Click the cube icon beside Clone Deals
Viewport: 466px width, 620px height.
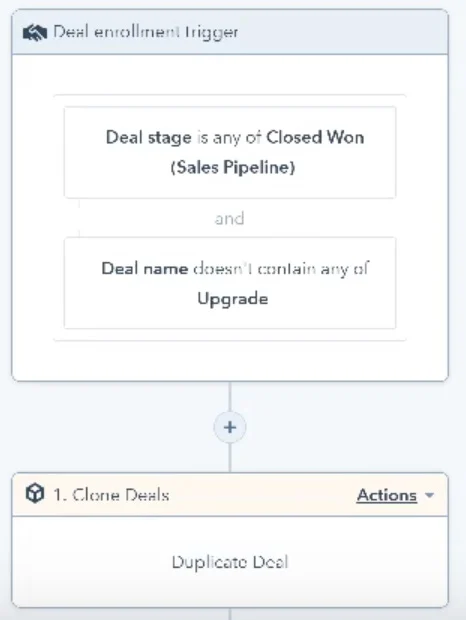[35, 493]
